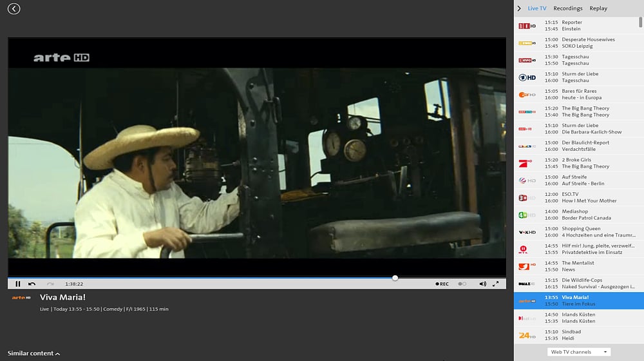Click the playback progress slider handle
This screenshot has width=644, height=361.
point(395,278)
